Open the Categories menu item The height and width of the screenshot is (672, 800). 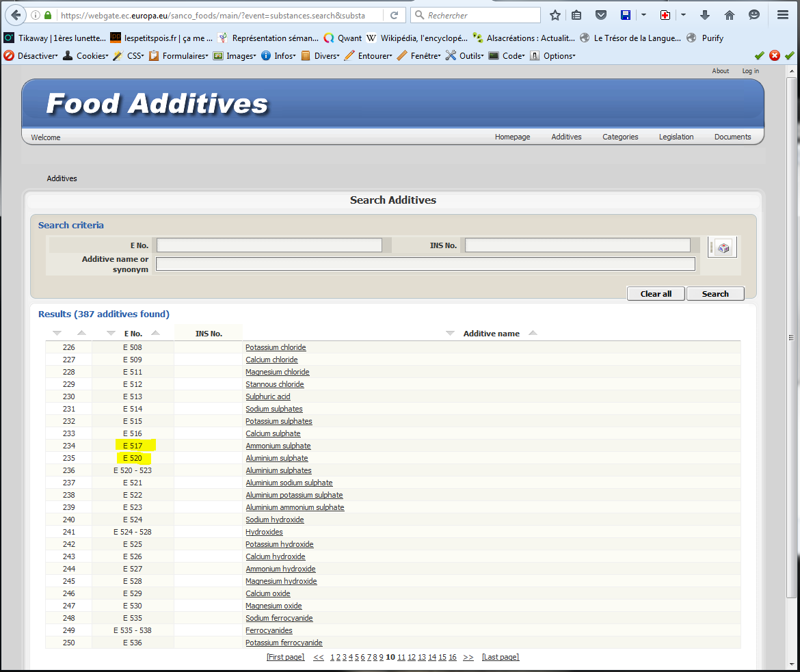pyautogui.click(x=619, y=137)
